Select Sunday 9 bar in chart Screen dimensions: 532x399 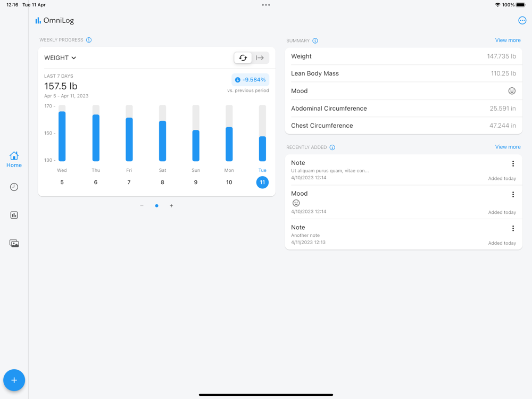tap(196, 134)
